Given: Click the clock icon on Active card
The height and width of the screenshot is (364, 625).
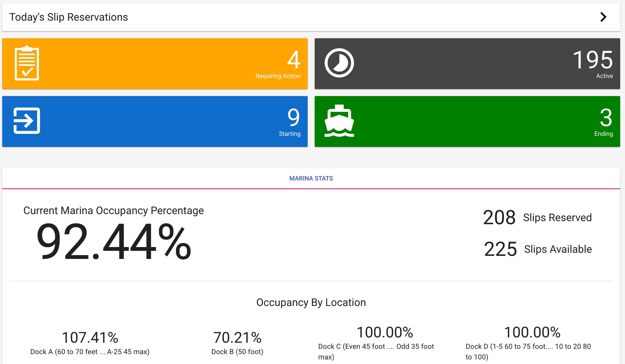Looking at the screenshot, I should [339, 63].
